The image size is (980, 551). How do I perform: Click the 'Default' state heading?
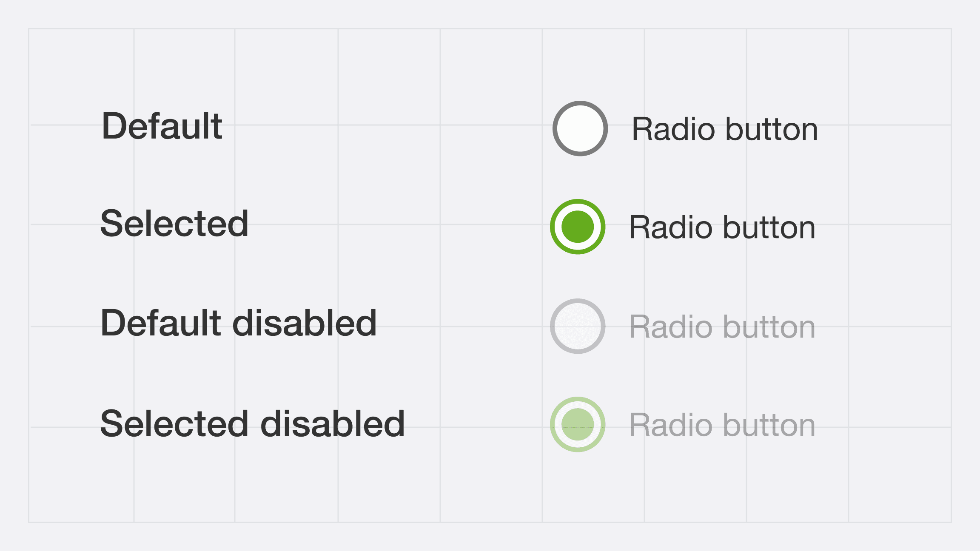(162, 126)
